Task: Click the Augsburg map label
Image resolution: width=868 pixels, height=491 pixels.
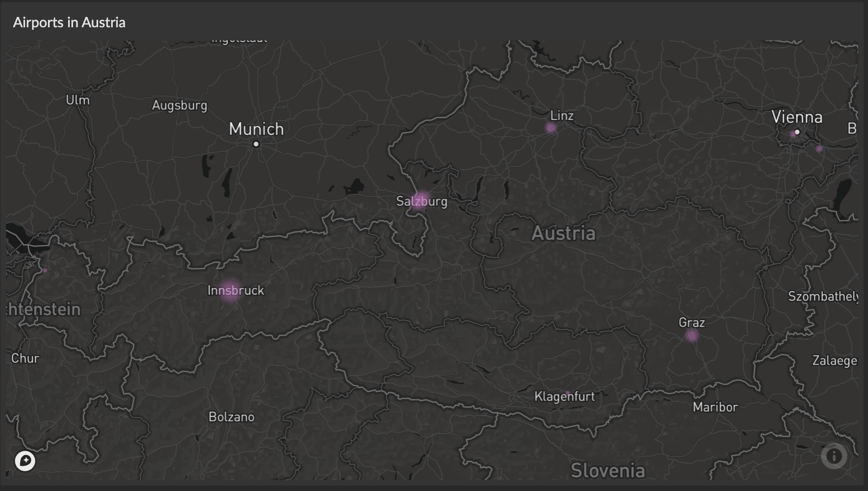Action: tap(179, 105)
